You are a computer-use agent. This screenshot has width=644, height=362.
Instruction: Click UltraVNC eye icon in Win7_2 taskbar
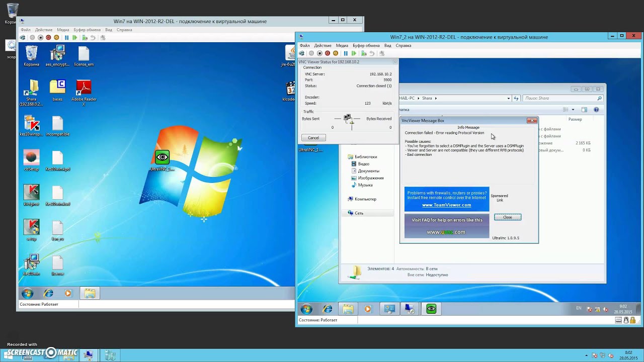click(x=431, y=309)
